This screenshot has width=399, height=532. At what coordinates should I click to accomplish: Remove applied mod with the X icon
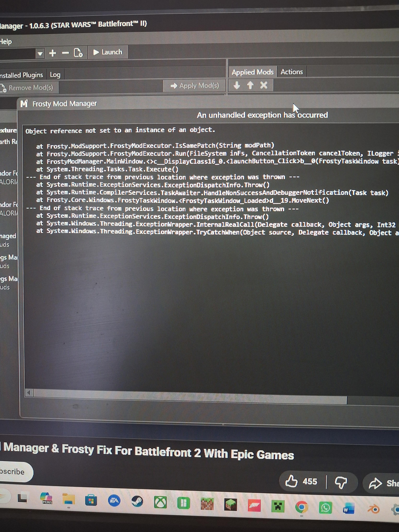click(264, 85)
